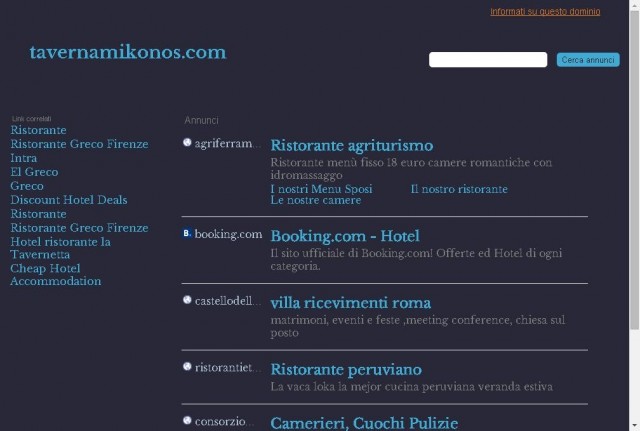Click the globe icon beside ristorantiet ad
Image resolution: width=640 pixels, height=431 pixels.
pyautogui.click(x=187, y=367)
